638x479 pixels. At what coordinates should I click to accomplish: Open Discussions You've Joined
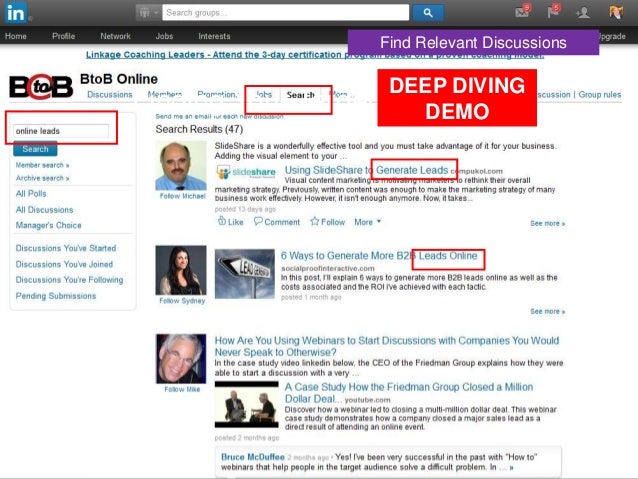coord(64,264)
